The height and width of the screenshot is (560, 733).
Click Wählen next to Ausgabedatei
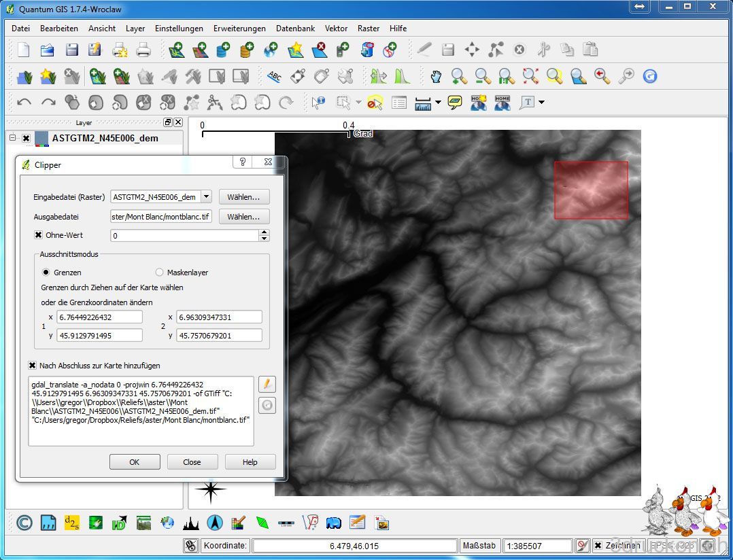[x=243, y=217]
